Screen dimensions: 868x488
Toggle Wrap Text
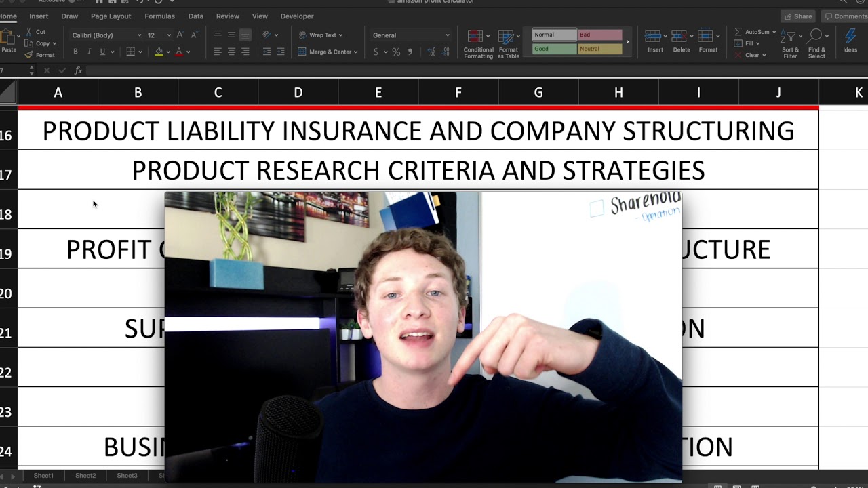point(321,35)
